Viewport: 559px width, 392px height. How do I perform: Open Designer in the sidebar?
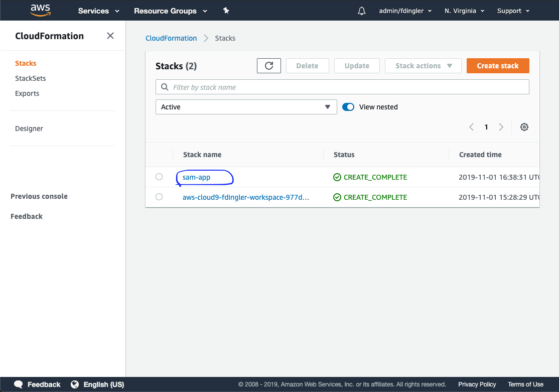[29, 128]
